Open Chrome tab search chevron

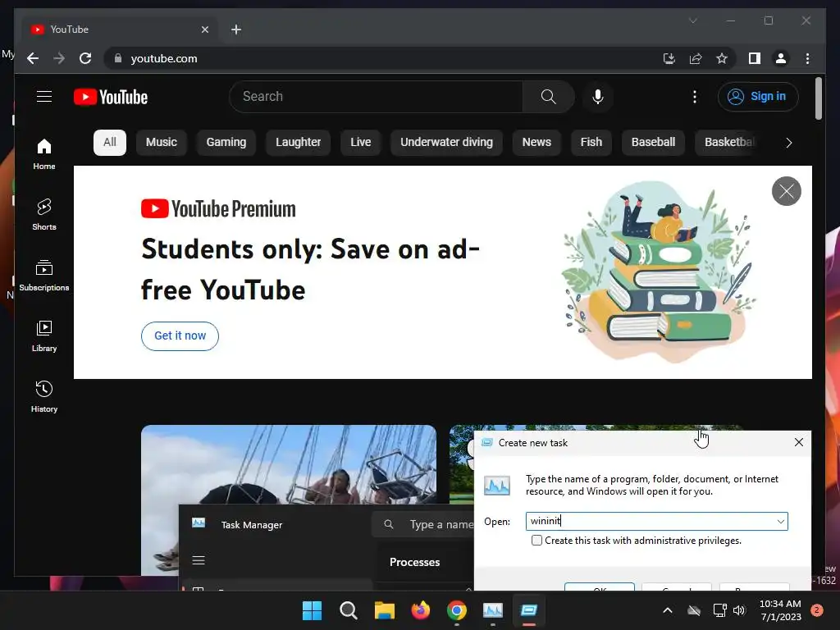coord(692,21)
